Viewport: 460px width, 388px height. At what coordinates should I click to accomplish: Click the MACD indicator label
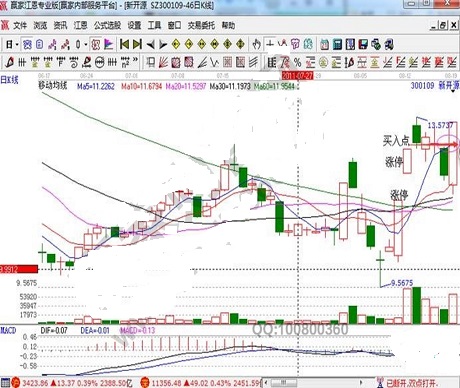point(8,330)
